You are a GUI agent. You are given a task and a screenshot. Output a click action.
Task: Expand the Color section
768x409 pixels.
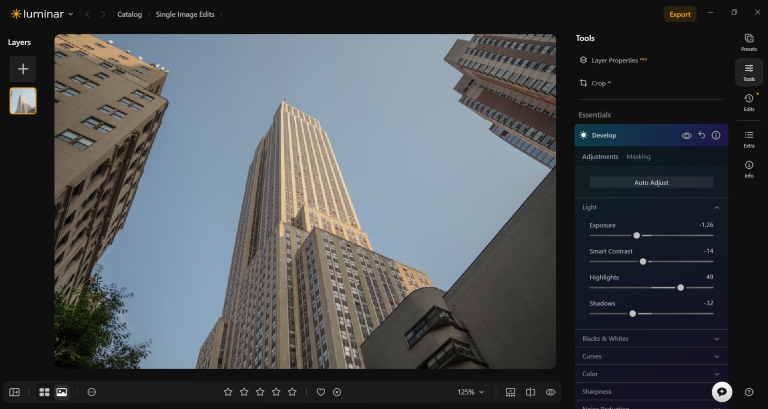[x=651, y=374]
